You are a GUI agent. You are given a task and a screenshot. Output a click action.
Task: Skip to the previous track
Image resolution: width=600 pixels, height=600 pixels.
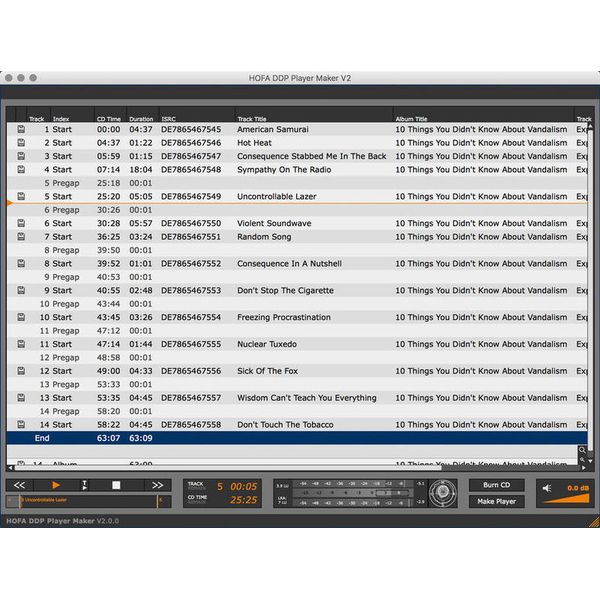click(x=20, y=485)
